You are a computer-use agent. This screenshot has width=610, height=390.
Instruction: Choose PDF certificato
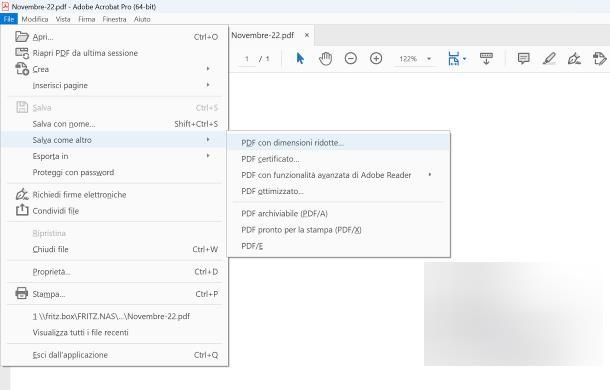pyautogui.click(x=338, y=159)
